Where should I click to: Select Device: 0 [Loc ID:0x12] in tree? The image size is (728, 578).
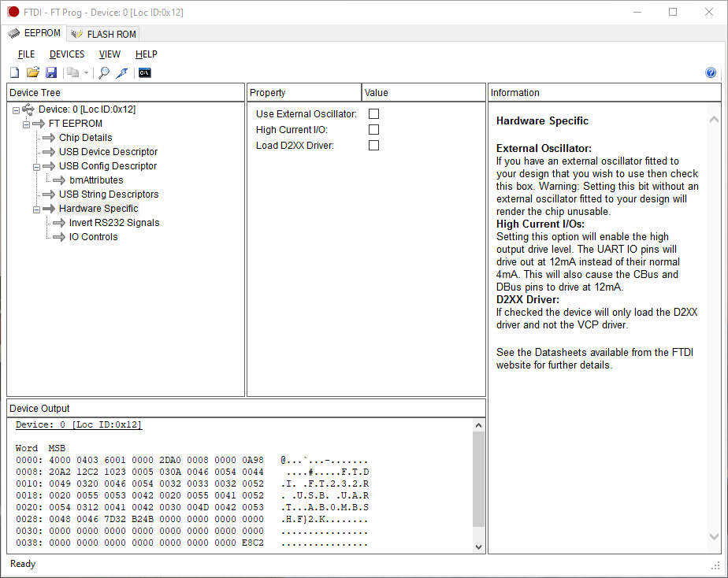[87, 109]
